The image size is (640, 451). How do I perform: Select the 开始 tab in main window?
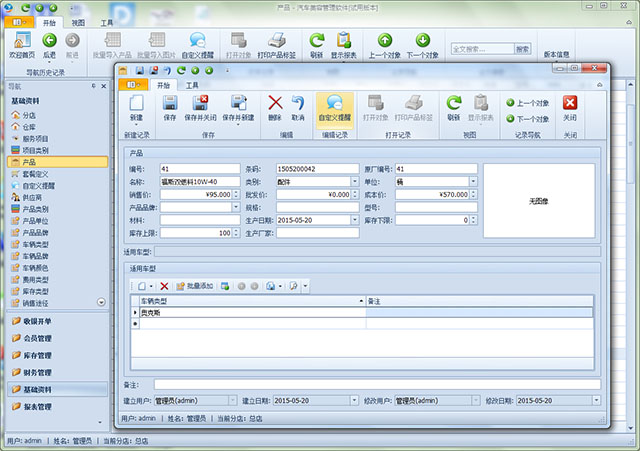pyautogui.click(x=49, y=23)
